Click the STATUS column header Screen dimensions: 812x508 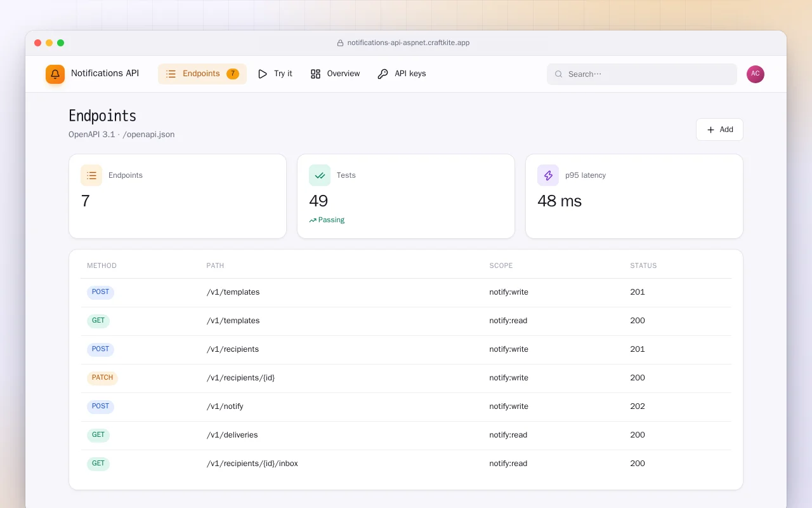[x=643, y=265]
